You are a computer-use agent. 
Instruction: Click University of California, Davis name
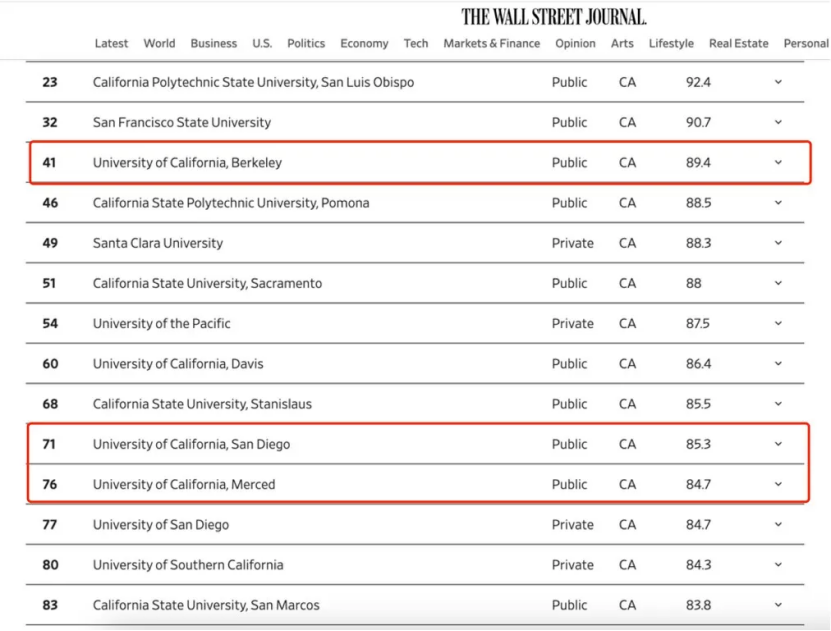pyautogui.click(x=178, y=365)
